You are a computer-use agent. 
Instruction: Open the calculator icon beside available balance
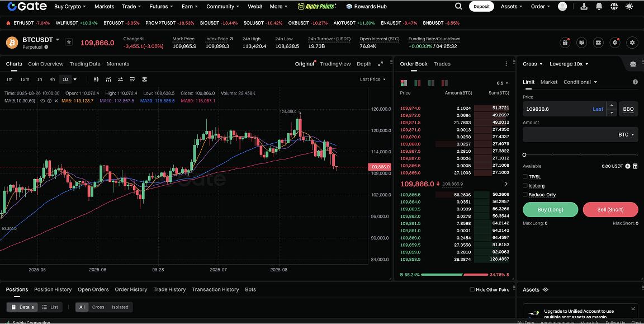click(636, 166)
